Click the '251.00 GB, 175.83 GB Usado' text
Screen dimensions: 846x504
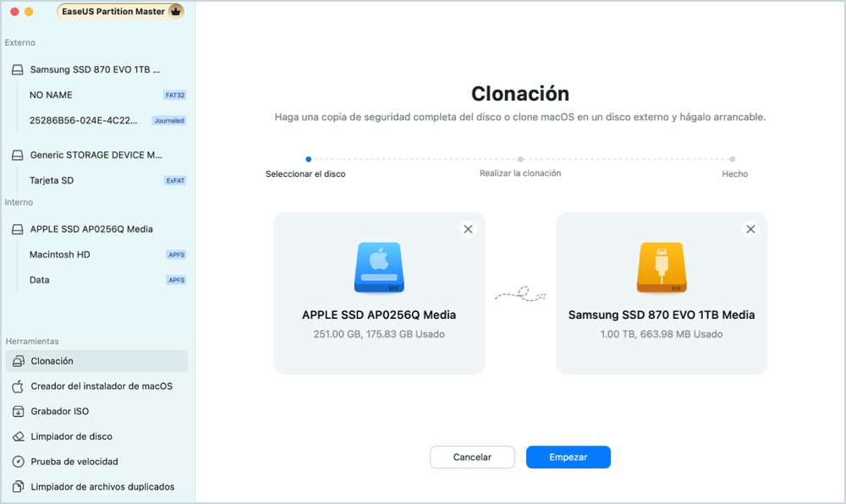(x=379, y=334)
